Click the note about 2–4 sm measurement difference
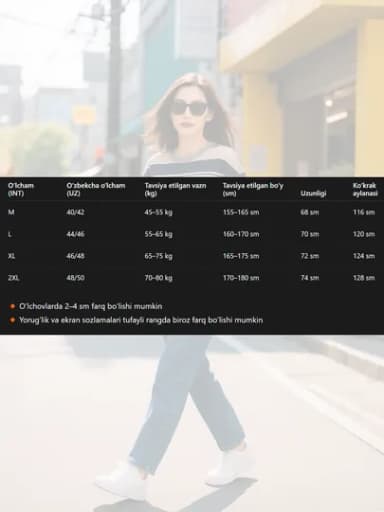Viewport: 384px width, 512px height. (x=91, y=306)
